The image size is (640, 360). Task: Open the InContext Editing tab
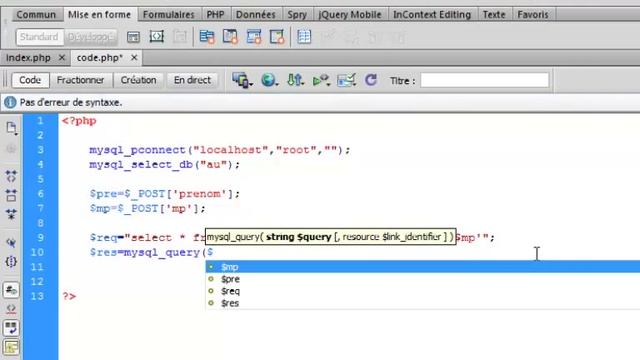432,15
